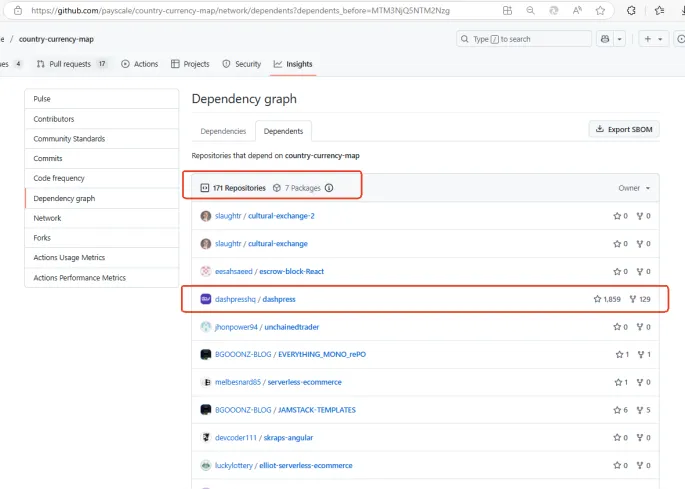Open favorites list icon in toolbar
The width and height of the screenshot is (685, 490).
pyautogui.click(x=659, y=10)
